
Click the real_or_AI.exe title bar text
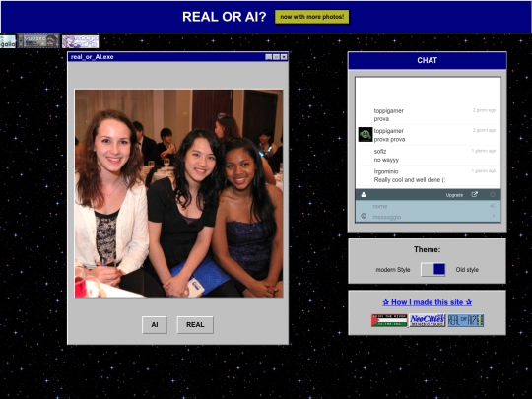(92, 57)
